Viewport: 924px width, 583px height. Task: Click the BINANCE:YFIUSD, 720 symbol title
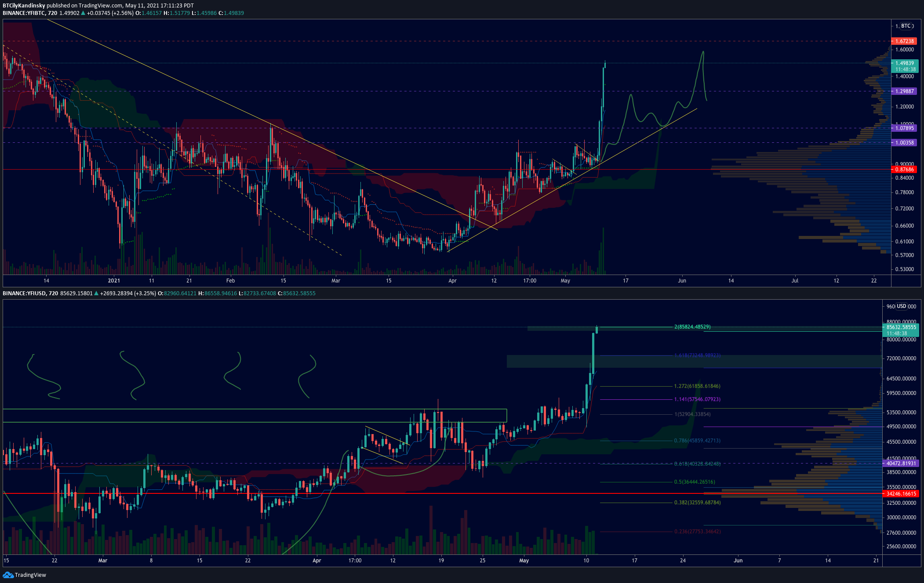click(30, 293)
